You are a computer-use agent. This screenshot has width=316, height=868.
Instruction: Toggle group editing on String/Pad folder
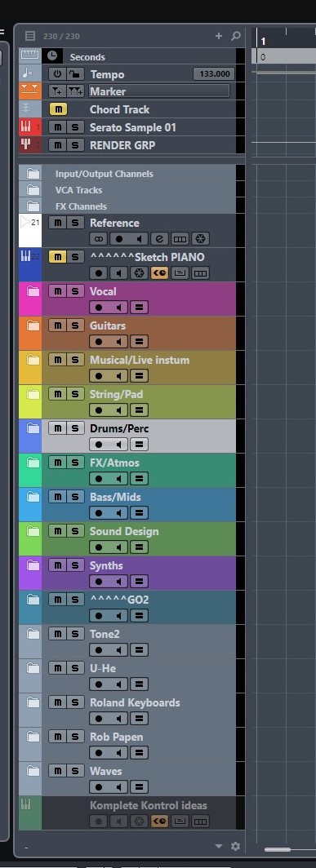tap(139, 410)
